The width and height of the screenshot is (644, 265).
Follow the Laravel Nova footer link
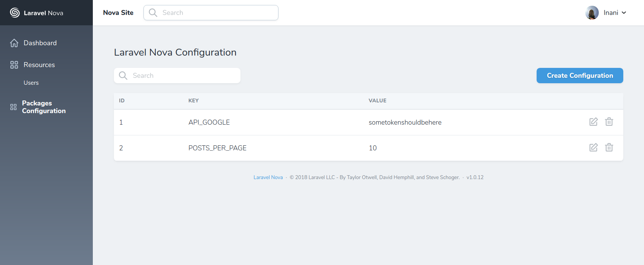tap(268, 178)
